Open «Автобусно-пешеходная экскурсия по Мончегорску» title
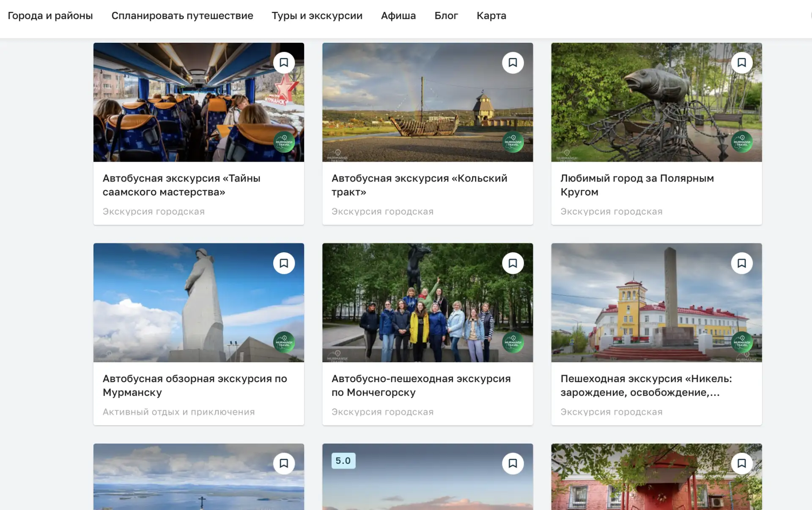Viewport: 812px width, 510px height. [x=421, y=386]
